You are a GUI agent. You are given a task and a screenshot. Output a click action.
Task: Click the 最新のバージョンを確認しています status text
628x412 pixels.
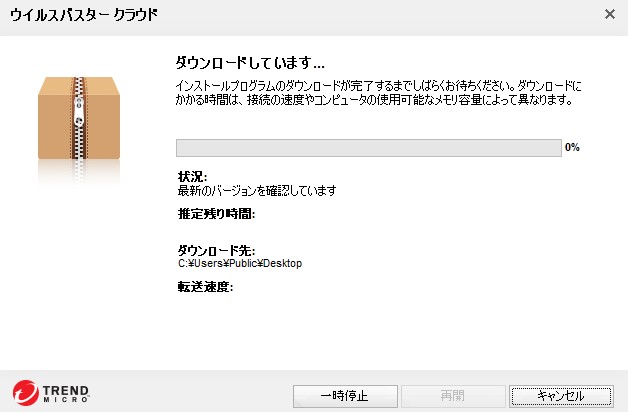(x=257, y=191)
